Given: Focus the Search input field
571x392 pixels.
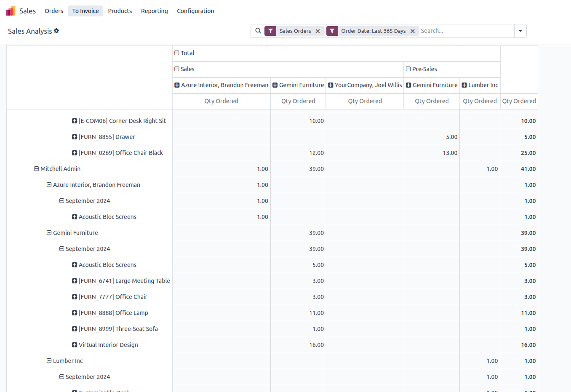Looking at the screenshot, I should pyautogui.click(x=465, y=31).
